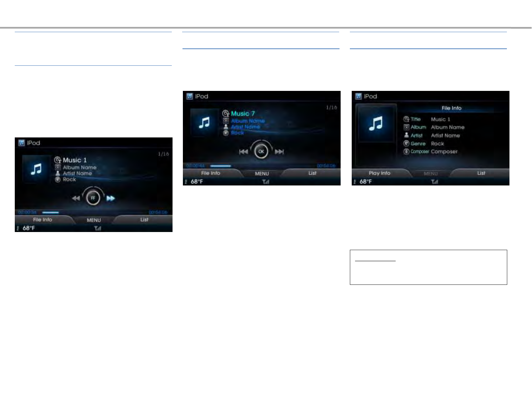Click 68°F temperature on Music 7 screen

(197, 182)
